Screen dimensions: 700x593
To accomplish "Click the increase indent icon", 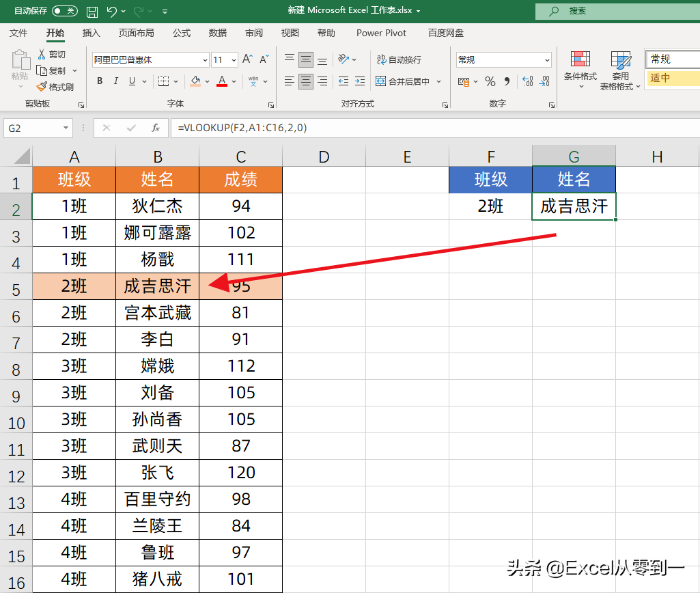I will pyautogui.click(x=360, y=81).
